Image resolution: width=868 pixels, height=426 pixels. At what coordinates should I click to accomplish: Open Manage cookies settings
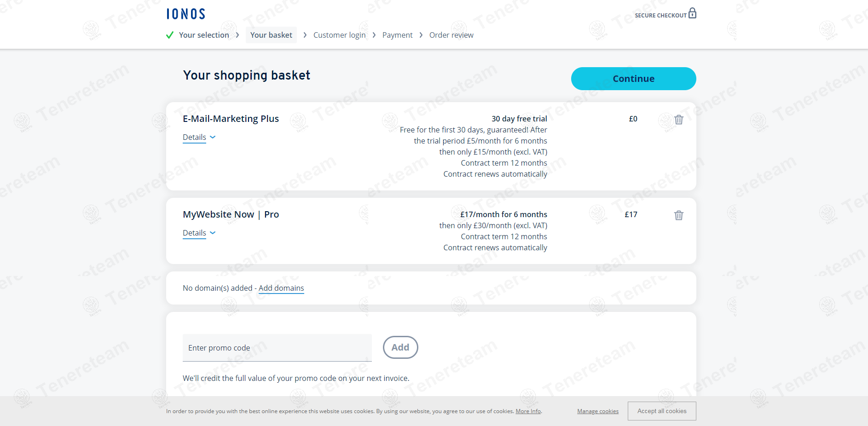[598, 411]
